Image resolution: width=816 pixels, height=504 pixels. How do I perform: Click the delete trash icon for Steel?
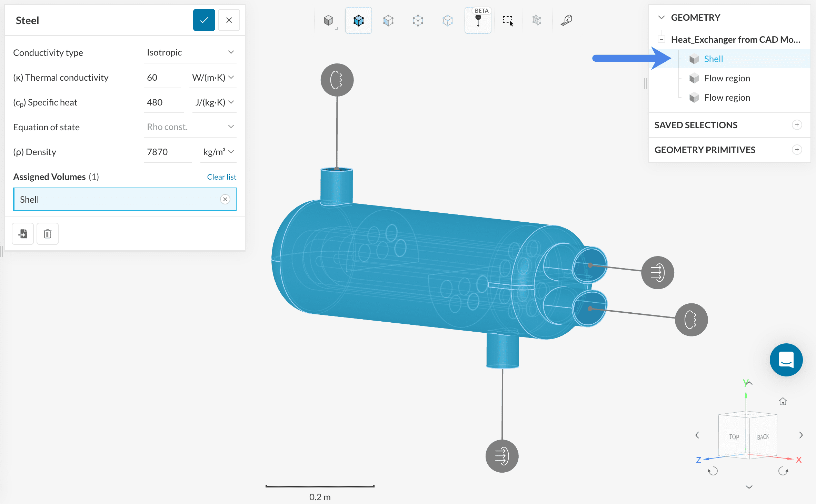(48, 234)
